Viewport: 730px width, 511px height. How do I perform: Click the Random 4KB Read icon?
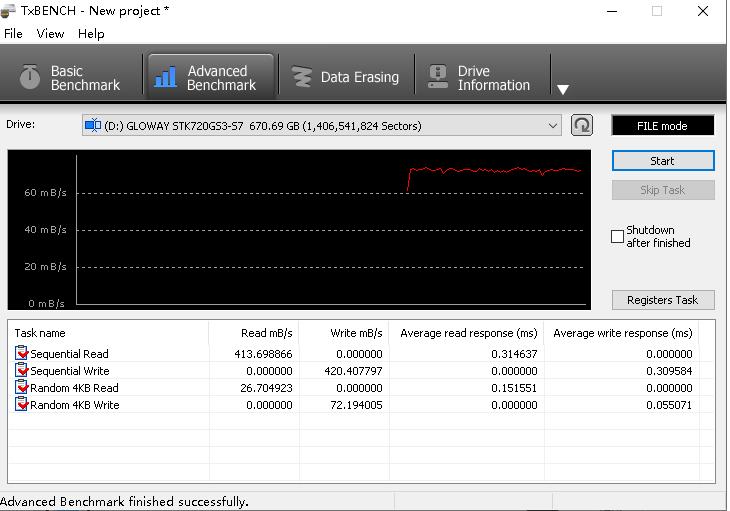click(21, 387)
